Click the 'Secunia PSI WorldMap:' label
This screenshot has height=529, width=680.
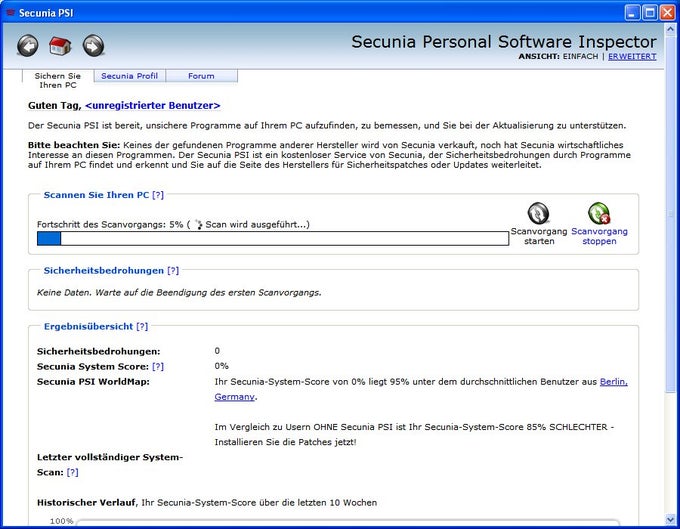pos(93,382)
